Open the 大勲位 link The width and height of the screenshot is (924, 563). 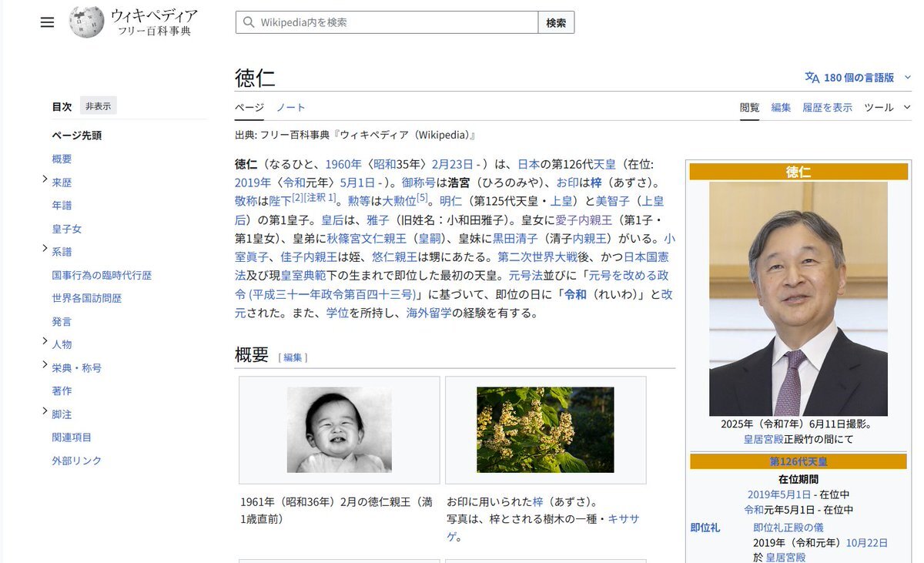[399, 201]
